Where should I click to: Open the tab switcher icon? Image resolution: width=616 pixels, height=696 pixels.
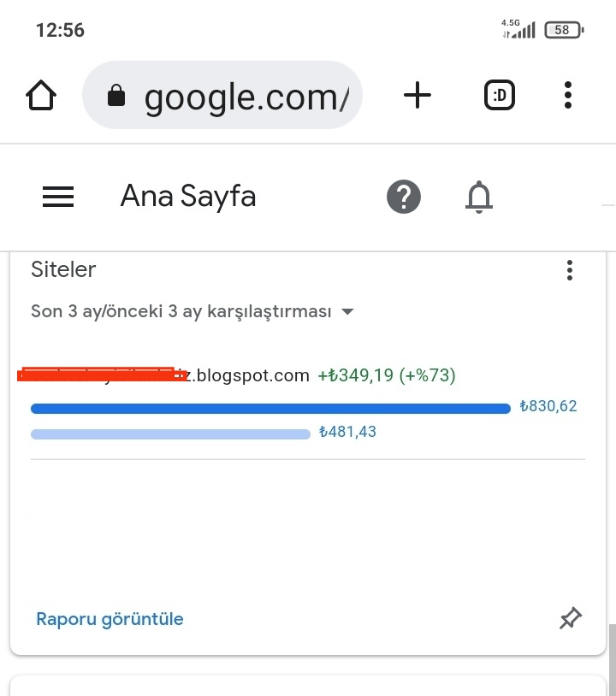click(499, 95)
